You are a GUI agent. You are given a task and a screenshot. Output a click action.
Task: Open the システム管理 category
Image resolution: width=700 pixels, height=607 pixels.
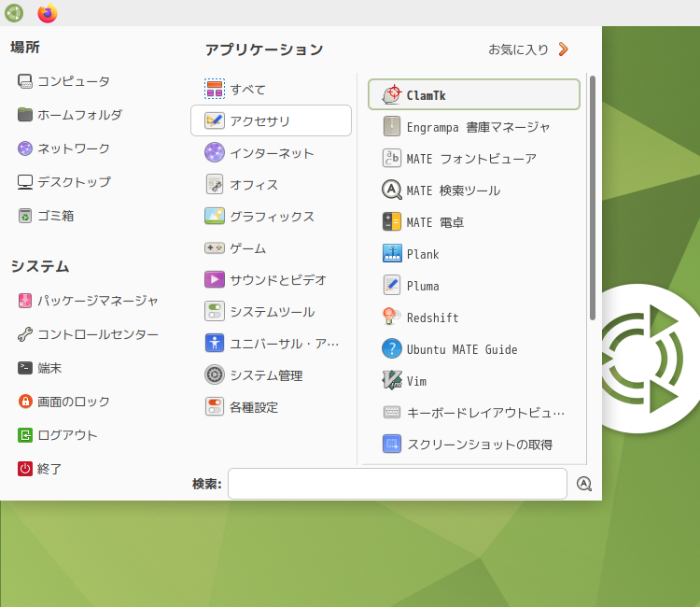(x=271, y=375)
